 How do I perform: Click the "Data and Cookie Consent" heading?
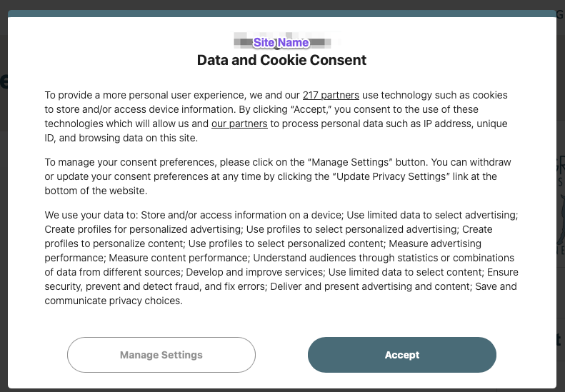(x=281, y=61)
